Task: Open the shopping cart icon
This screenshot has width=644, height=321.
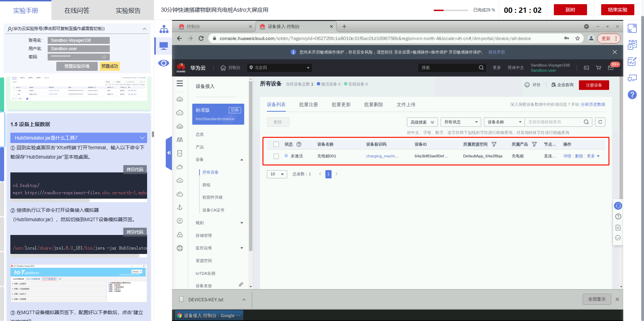Action: 598,68
